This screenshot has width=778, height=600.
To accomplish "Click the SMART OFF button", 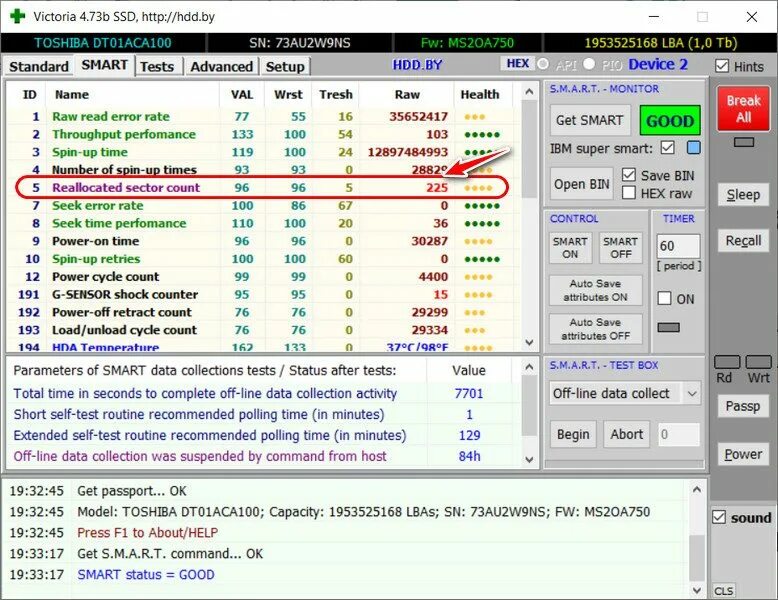I will click(x=620, y=248).
